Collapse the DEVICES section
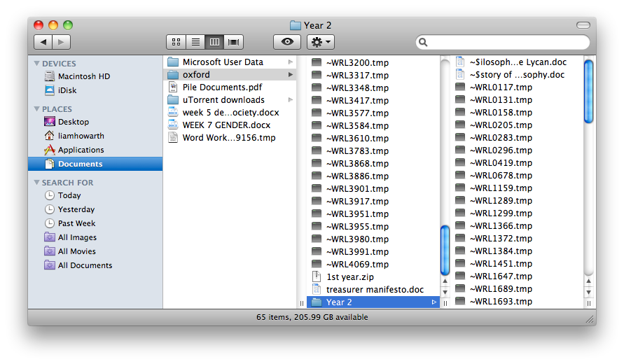 point(37,64)
